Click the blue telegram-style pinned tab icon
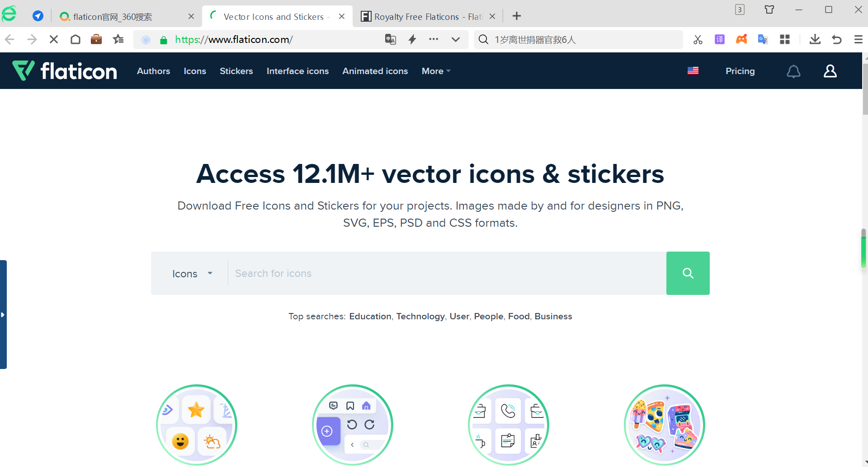The width and height of the screenshot is (868, 467). tap(38, 16)
